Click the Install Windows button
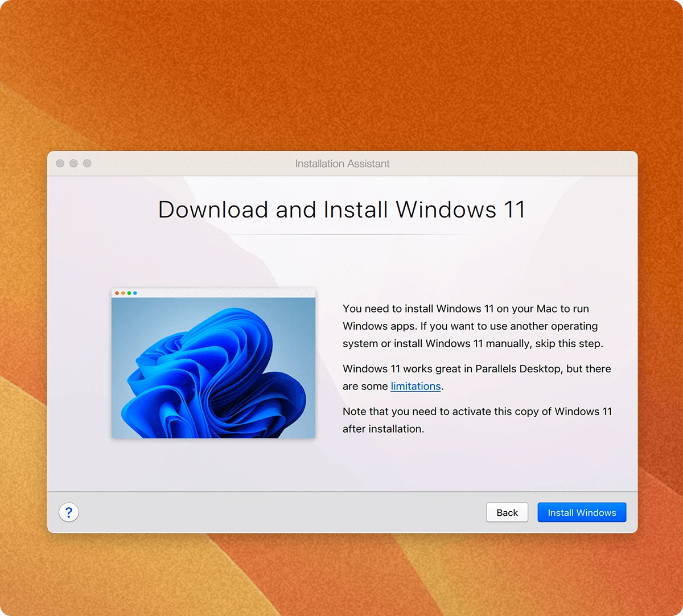This screenshot has width=683, height=616. (x=582, y=512)
